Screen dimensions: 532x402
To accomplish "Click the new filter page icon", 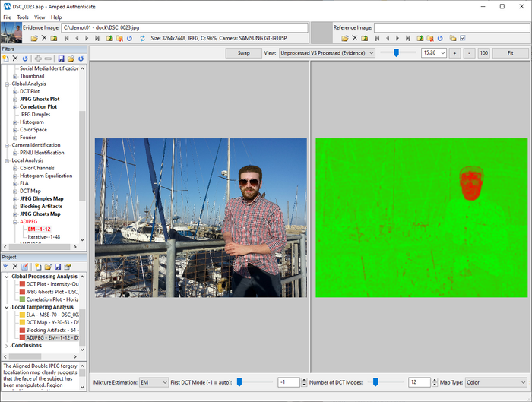I will click(x=6, y=59).
